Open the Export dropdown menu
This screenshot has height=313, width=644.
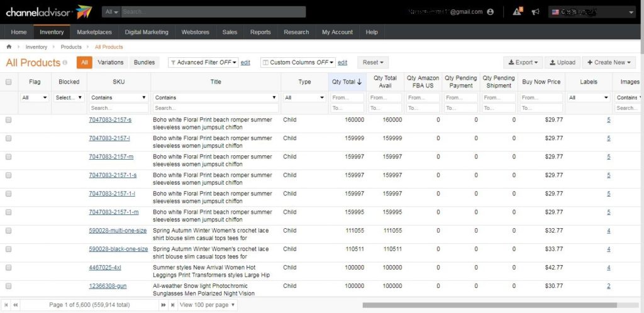click(524, 63)
